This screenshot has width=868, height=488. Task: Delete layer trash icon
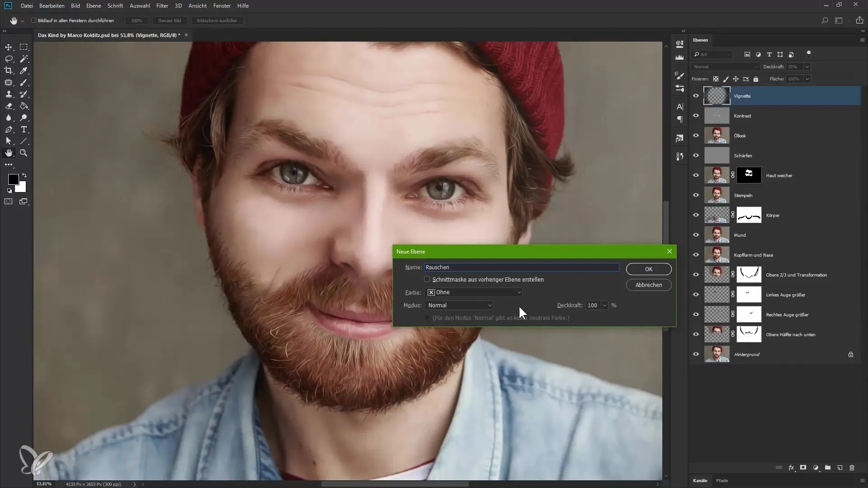click(x=852, y=468)
